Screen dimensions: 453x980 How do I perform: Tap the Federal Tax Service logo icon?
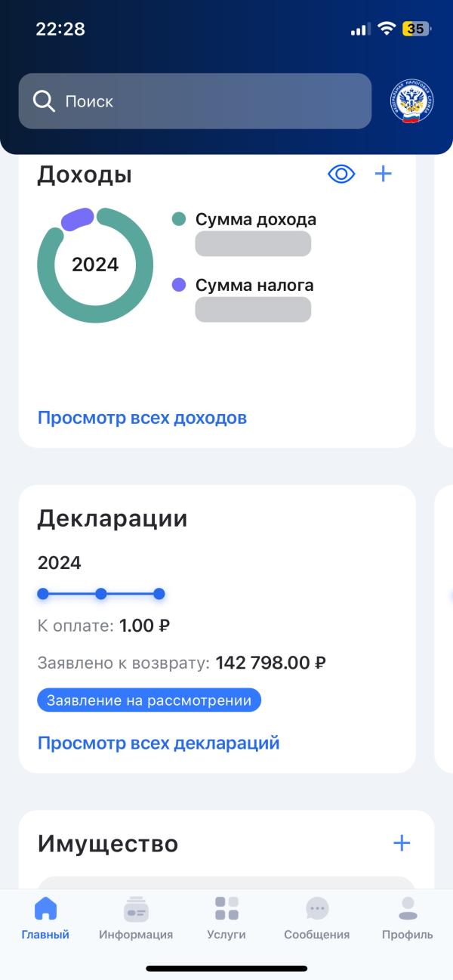tap(412, 102)
